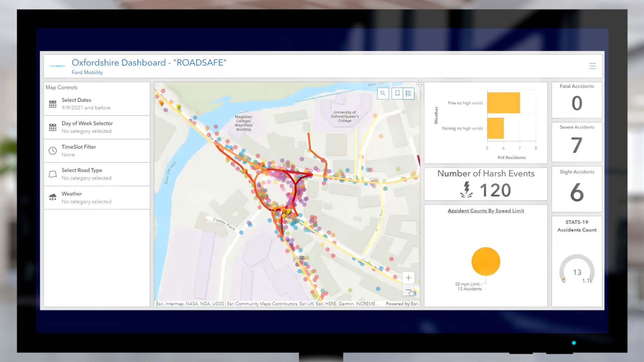Screen dimensions: 644x362
Task: Click the weather icon in Map Controls
Action: click(x=52, y=198)
